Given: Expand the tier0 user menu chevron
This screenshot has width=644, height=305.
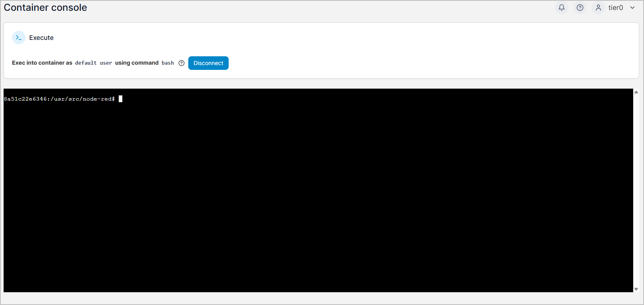Looking at the screenshot, I should [632, 8].
